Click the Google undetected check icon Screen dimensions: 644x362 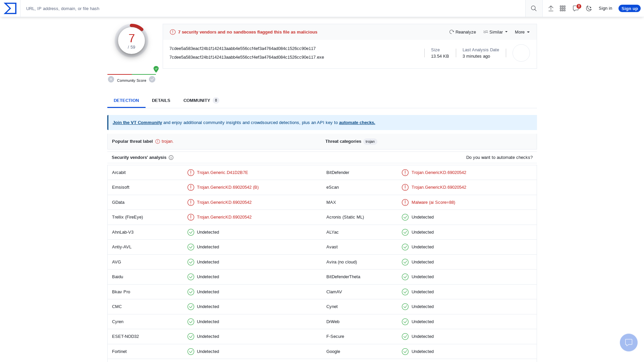pyautogui.click(x=405, y=352)
